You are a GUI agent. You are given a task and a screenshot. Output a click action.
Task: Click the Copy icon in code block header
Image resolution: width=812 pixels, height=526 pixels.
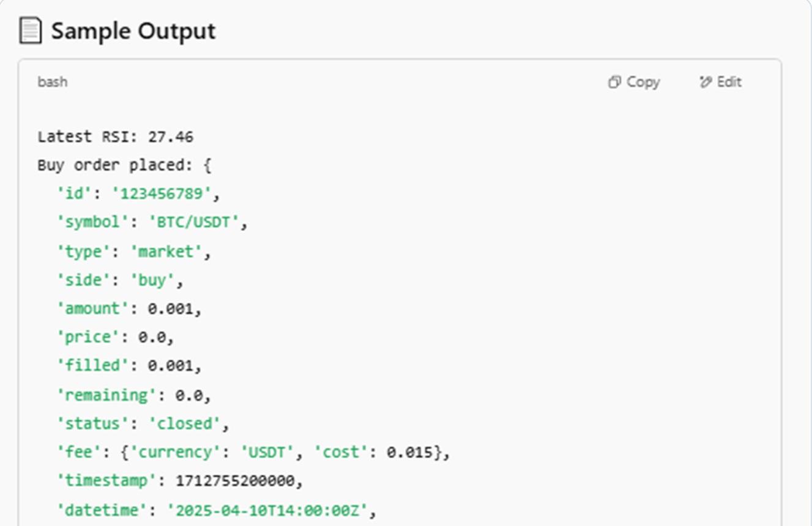[x=614, y=82]
